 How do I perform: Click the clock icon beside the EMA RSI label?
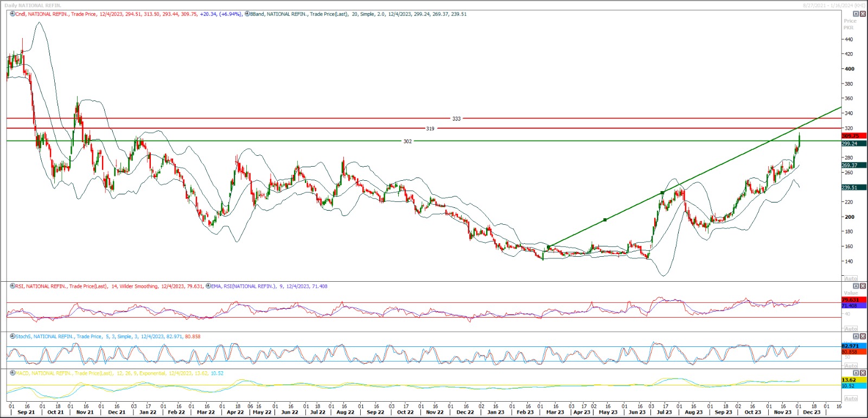pyautogui.click(x=208, y=286)
